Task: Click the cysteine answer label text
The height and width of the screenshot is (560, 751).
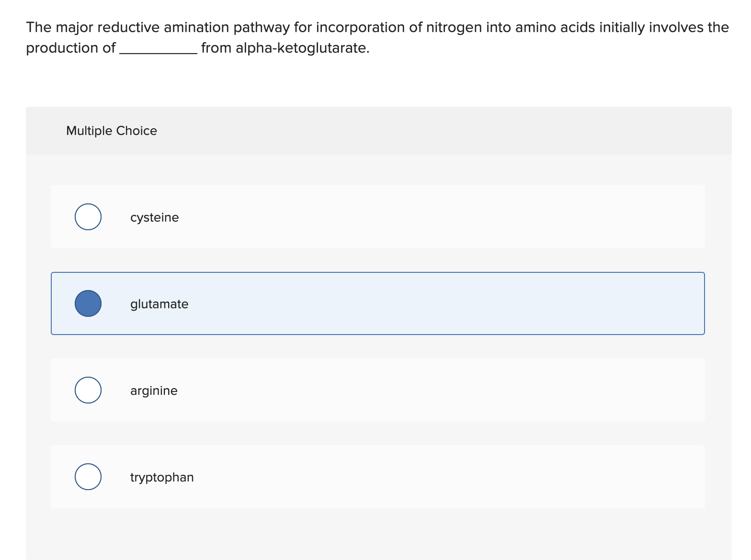Action: (154, 217)
